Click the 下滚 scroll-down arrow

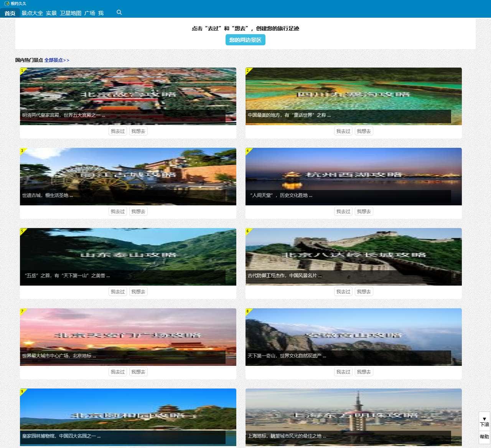click(484, 422)
